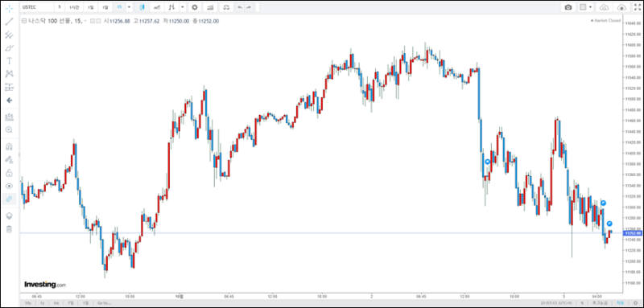
Task: Open the chart patterns tool
Action: pyautogui.click(x=9, y=74)
